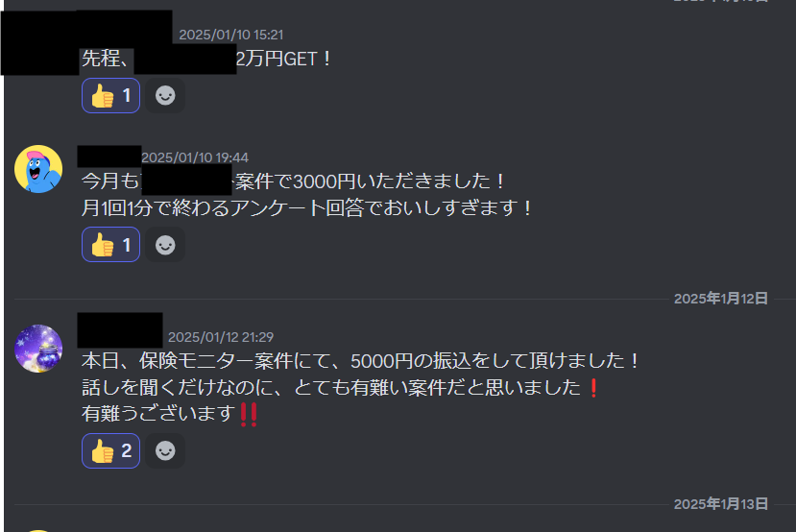Add a reaction to the 2万円GET message
The image size is (796, 532).
coord(165,95)
